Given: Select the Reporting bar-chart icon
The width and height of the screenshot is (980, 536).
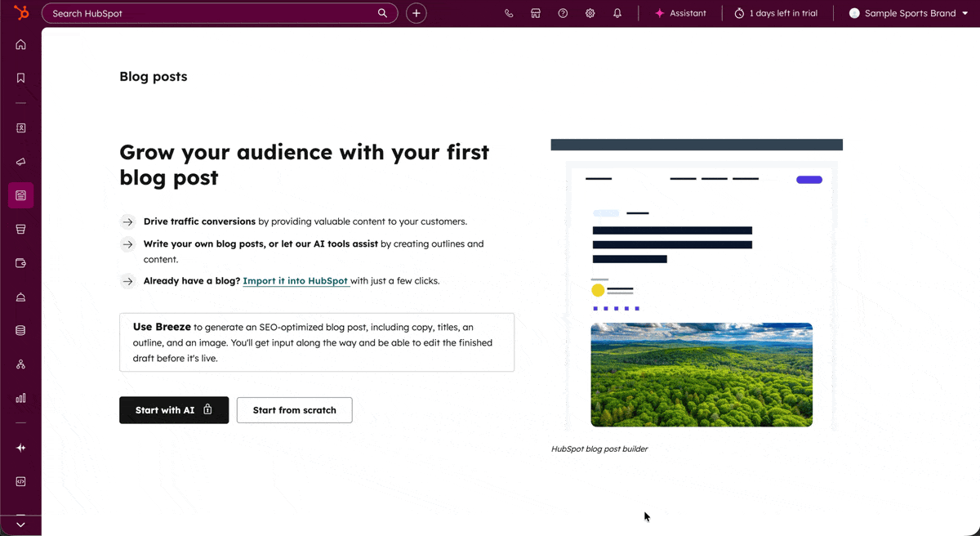Looking at the screenshot, I should (x=20, y=398).
